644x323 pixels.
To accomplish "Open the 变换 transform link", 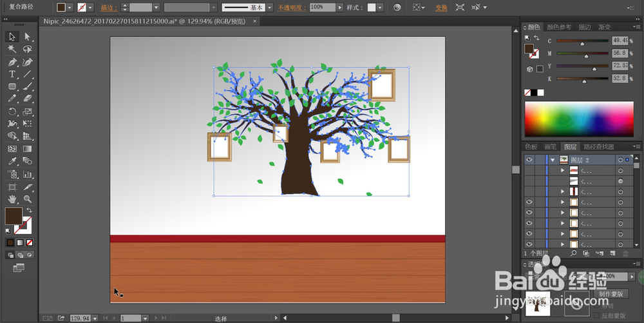I will [441, 7].
